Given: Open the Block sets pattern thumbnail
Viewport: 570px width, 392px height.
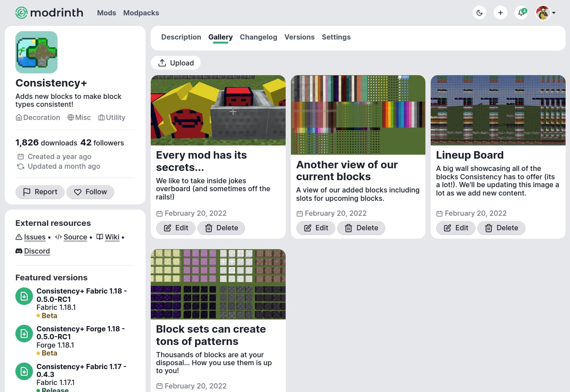Looking at the screenshot, I should [218, 284].
